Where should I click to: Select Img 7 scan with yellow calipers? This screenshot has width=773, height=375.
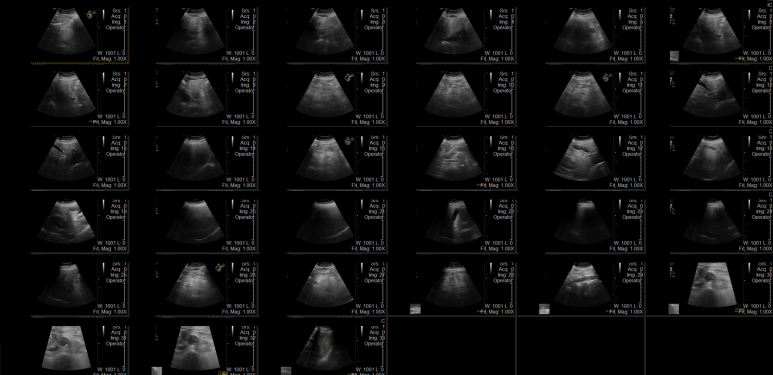(x=67, y=95)
